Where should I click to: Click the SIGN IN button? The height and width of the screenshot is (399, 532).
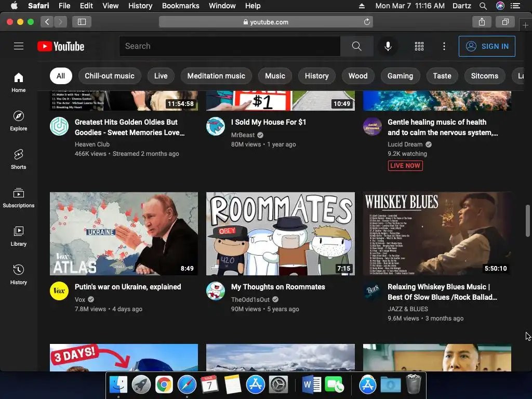click(x=487, y=46)
